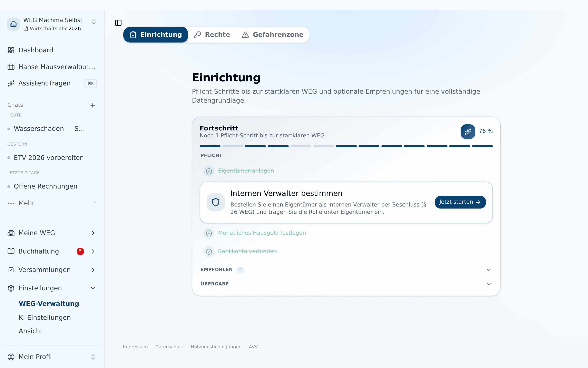Viewport: 588px width, 368px height.
Task: Open the Gefahrenzone tab
Action: (x=273, y=35)
